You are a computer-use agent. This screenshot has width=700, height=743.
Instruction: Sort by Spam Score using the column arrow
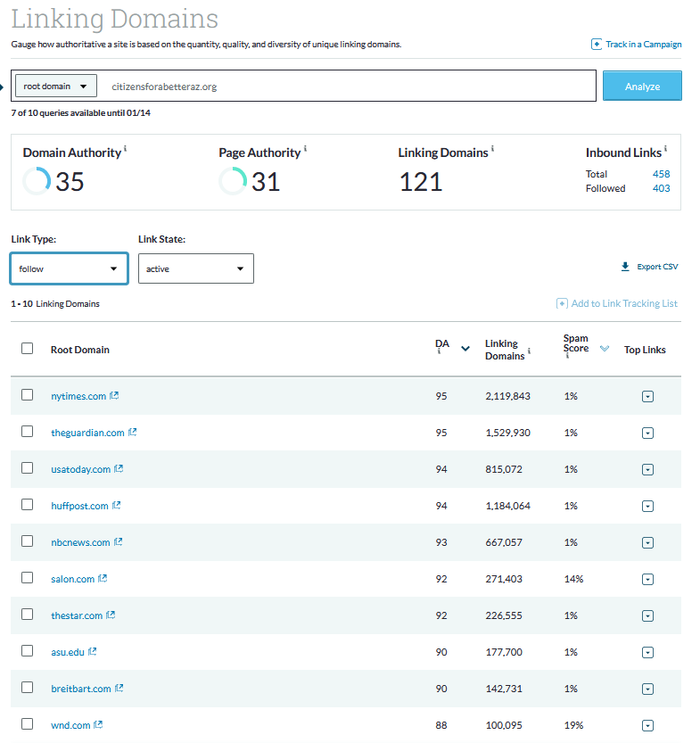[605, 348]
